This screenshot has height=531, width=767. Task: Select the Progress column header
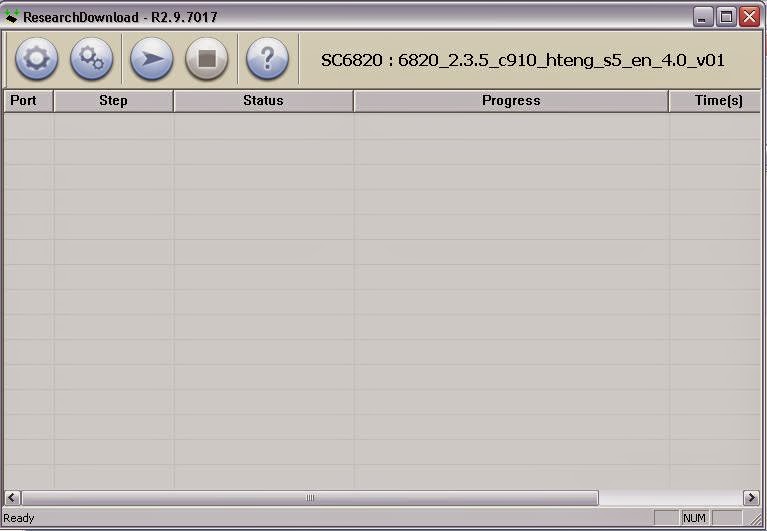pyautogui.click(x=511, y=101)
